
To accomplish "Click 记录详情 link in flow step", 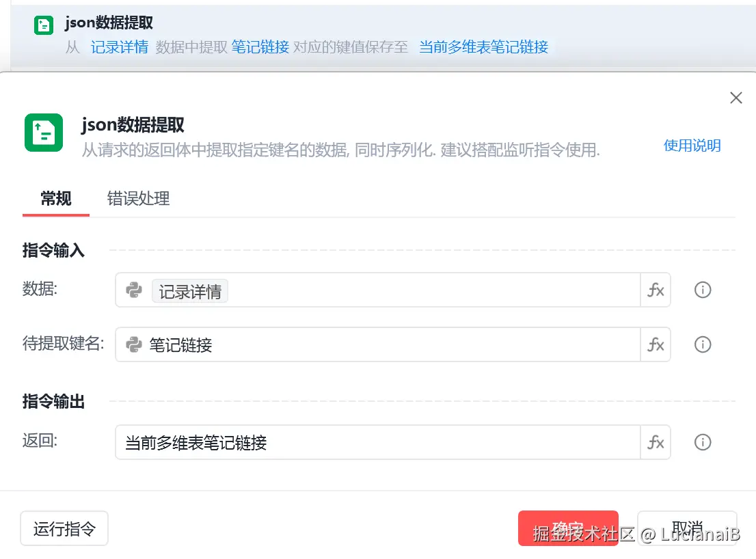I will coord(120,47).
